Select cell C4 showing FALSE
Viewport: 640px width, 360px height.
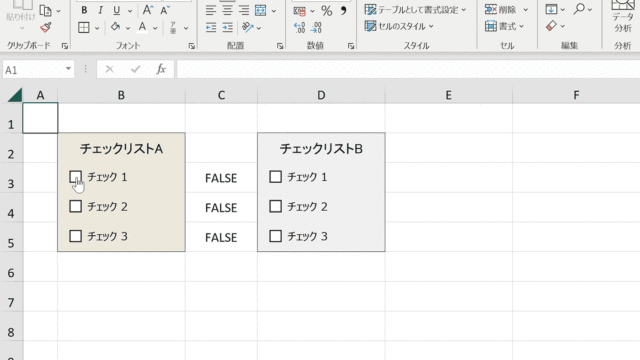pos(221,207)
